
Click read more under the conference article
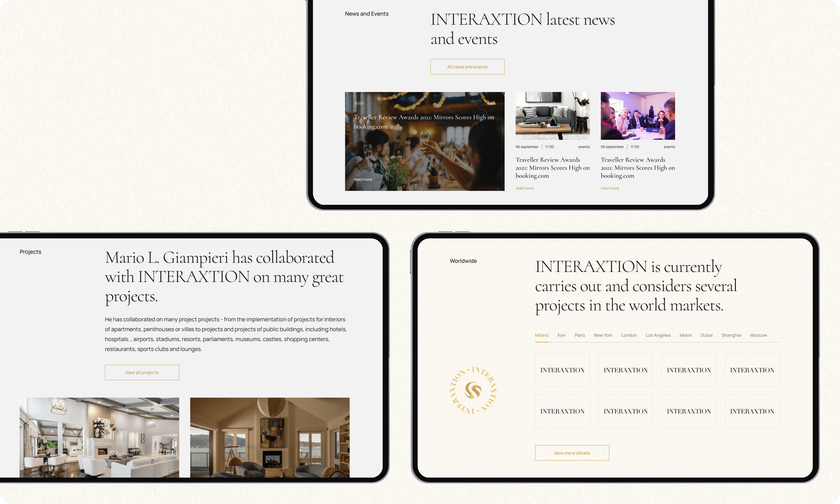click(610, 188)
